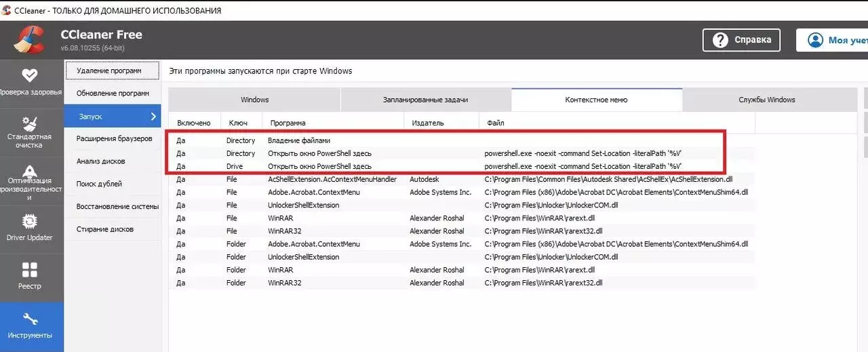Click Autodesk publisher cell

pos(425,179)
